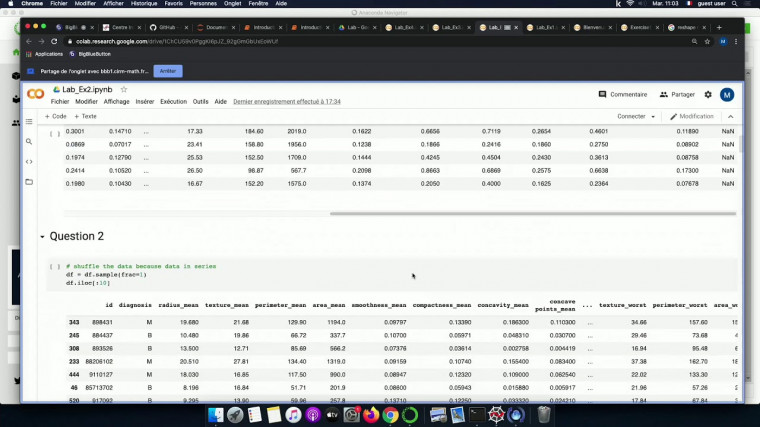
Task: Click the Colab CO logo
Action: pyautogui.click(x=35, y=94)
